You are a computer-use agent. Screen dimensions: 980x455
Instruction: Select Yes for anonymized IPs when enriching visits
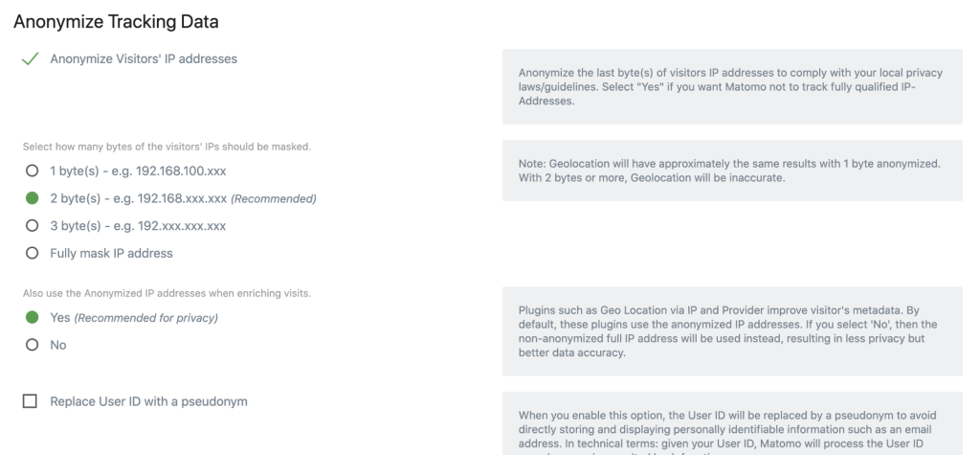coord(32,318)
